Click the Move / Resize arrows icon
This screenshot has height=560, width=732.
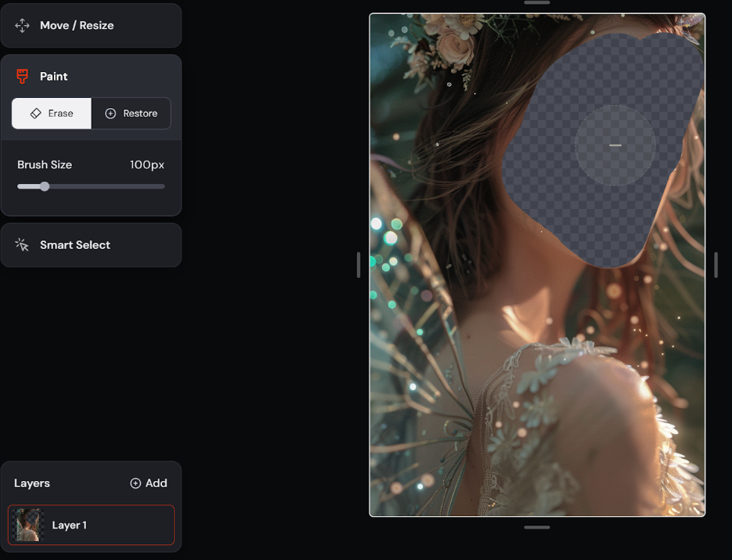pyautogui.click(x=22, y=26)
